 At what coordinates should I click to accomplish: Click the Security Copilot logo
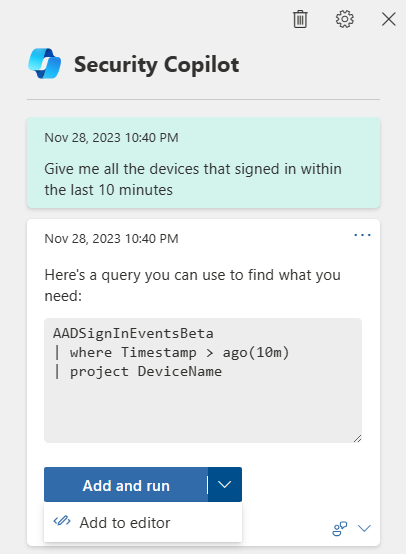click(45, 64)
